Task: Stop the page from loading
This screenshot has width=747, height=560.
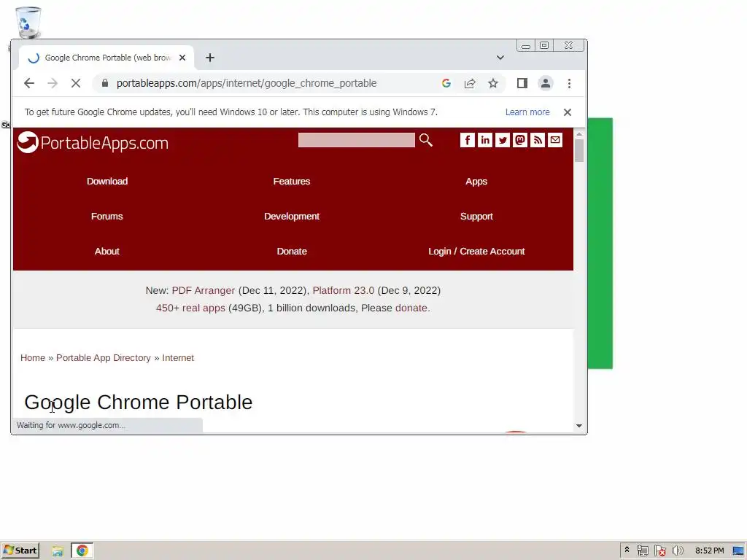Action: 76,83
